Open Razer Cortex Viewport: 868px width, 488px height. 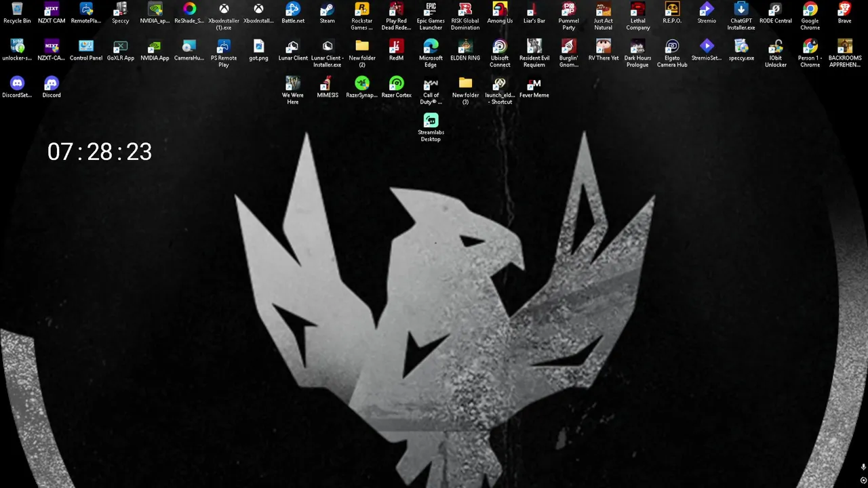coord(397,87)
